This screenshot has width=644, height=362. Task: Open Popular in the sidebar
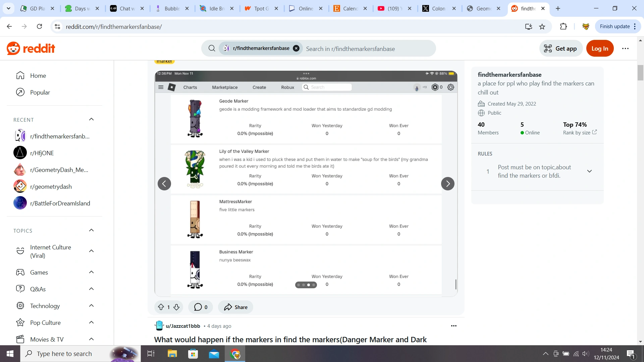(40, 92)
